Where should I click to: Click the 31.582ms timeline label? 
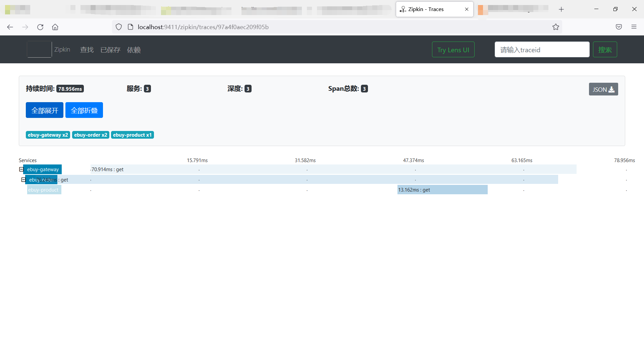(305, 160)
